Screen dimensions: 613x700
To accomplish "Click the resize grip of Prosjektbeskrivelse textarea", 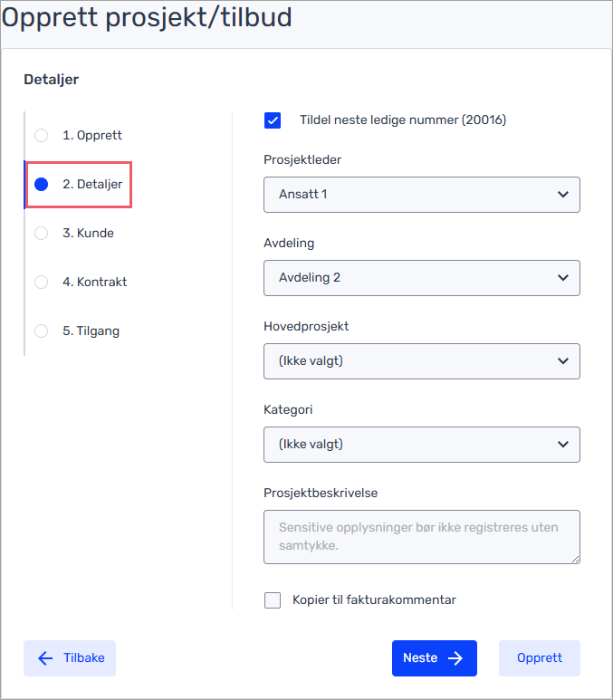I will click(576, 560).
